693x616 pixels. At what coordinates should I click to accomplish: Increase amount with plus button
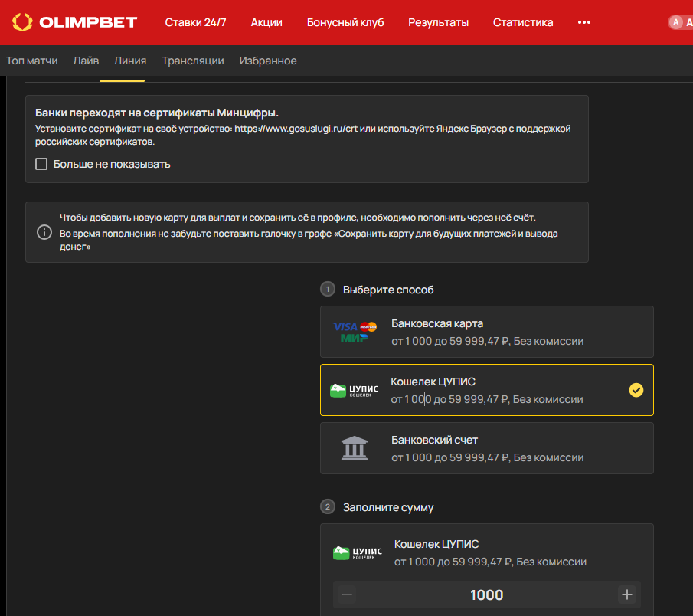[626, 595]
